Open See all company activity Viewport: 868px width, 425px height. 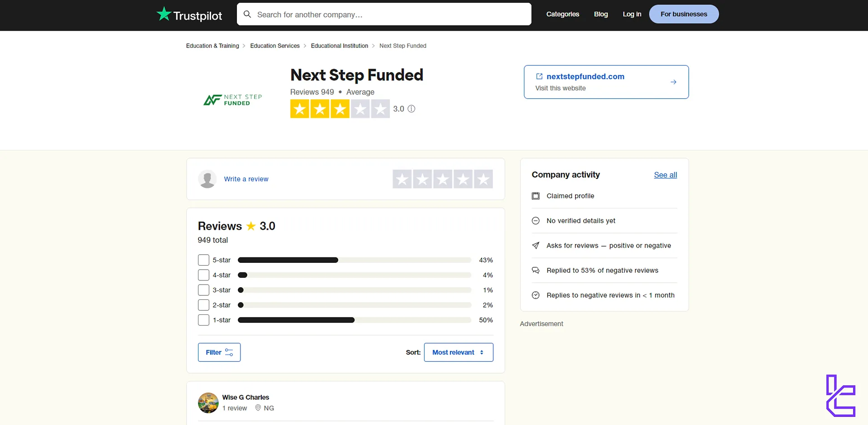(x=665, y=175)
